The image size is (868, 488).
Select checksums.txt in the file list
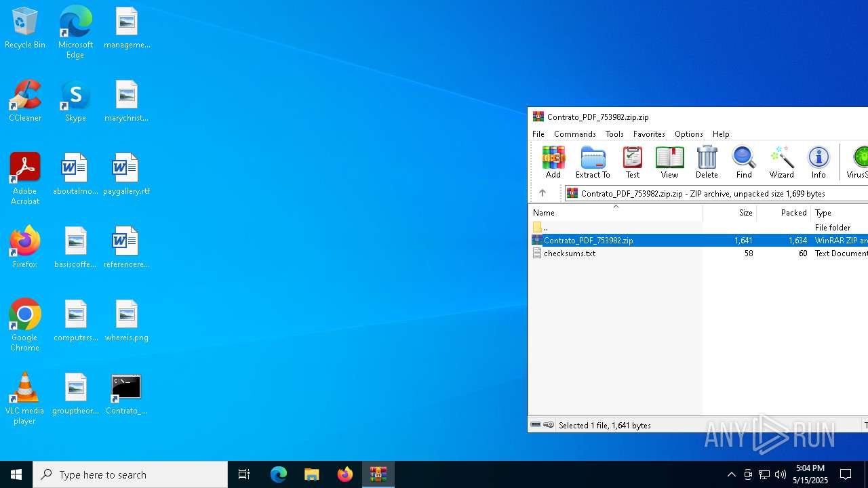coord(698,253)
